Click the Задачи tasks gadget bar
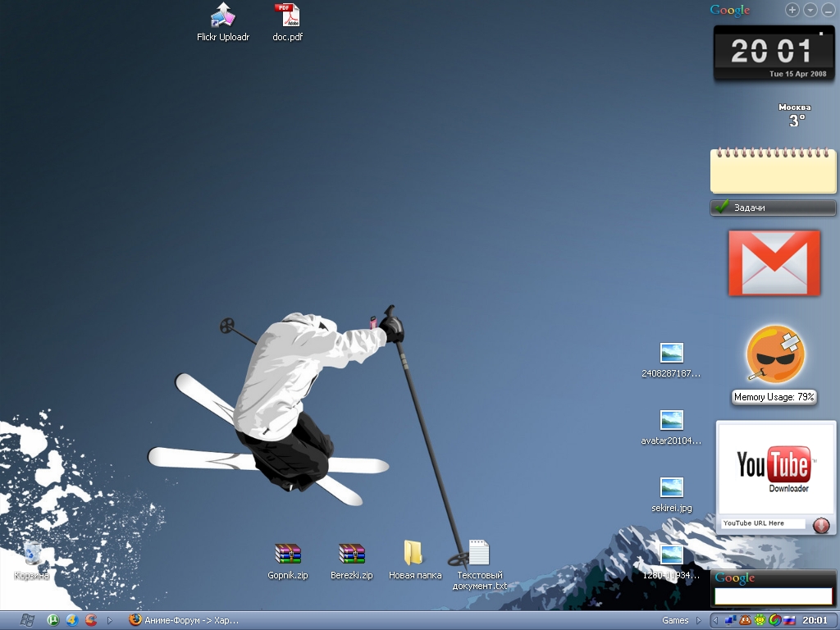The width and height of the screenshot is (840, 630). [773, 208]
